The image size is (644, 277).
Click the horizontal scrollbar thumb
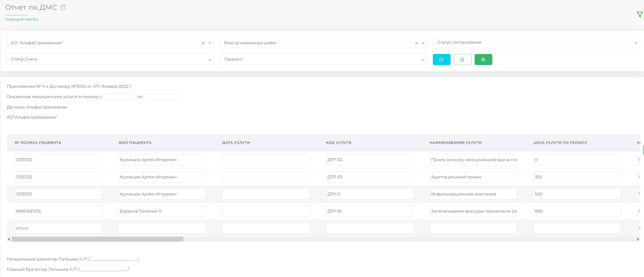click(x=97, y=239)
